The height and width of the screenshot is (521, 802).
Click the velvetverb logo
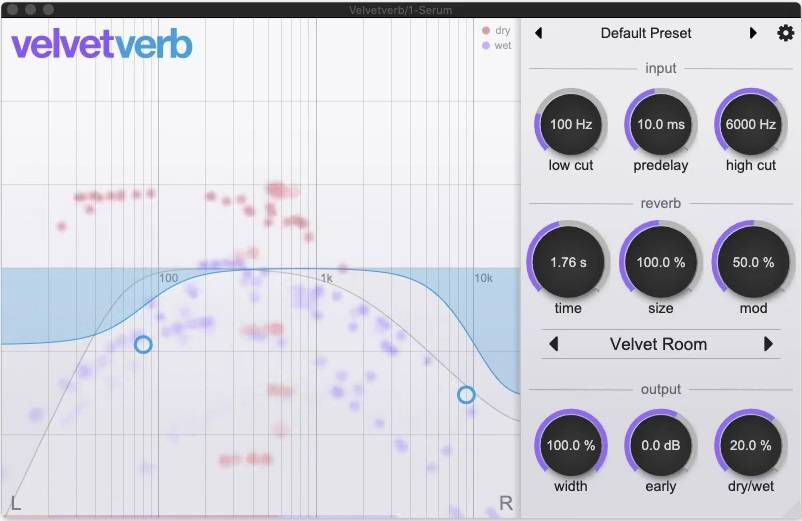coord(102,45)
